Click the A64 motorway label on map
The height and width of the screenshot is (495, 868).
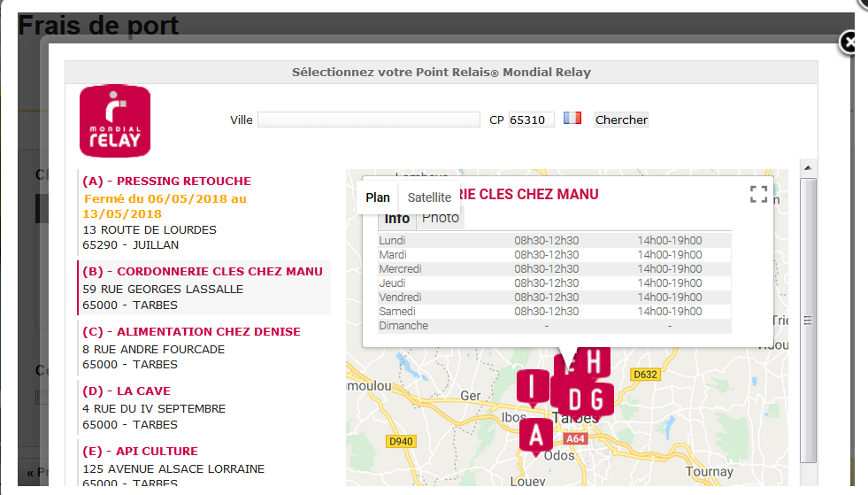click(x=575, y=438)
